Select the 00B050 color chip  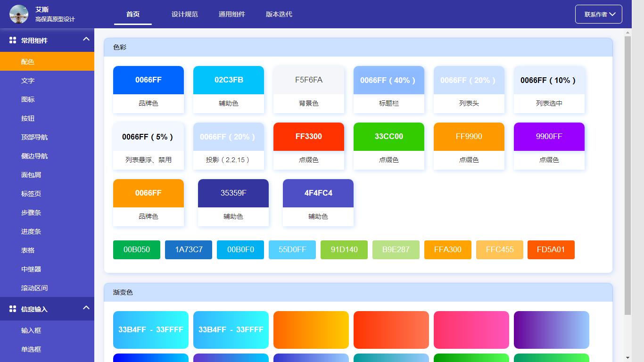[x=137, y=250]
